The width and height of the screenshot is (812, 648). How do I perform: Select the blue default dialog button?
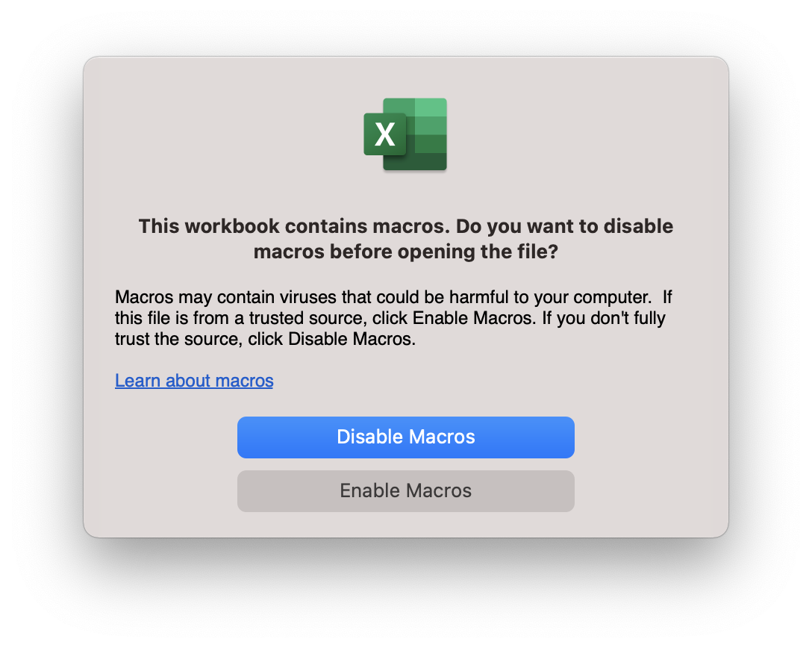406,437
